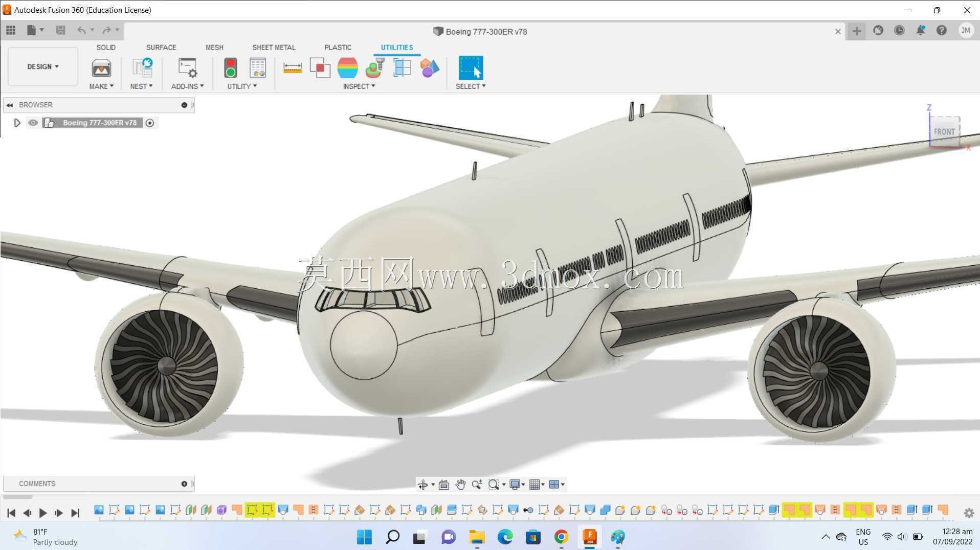Select the Pan hand tool
This screenshot has height=550, width=980.
click(x=460, y=485)
